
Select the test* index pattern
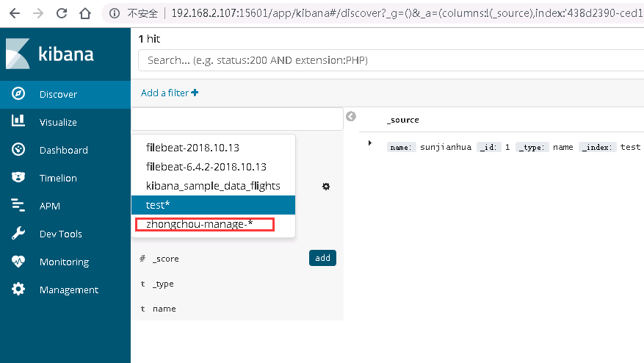click(213, 205)
